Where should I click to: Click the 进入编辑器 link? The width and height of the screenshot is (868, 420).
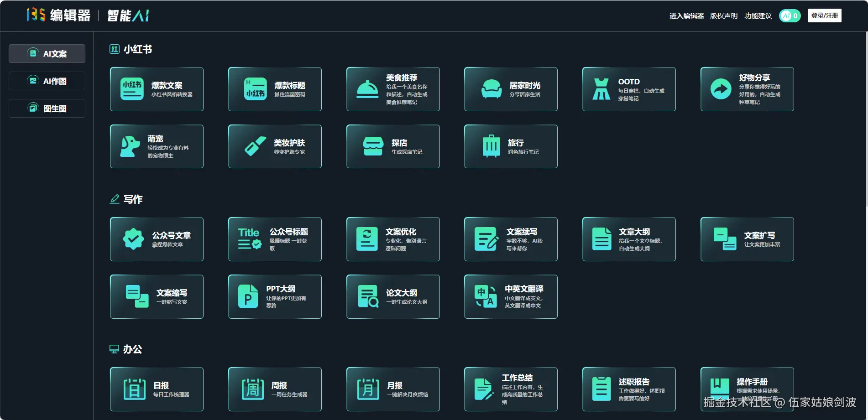point(686,16)
